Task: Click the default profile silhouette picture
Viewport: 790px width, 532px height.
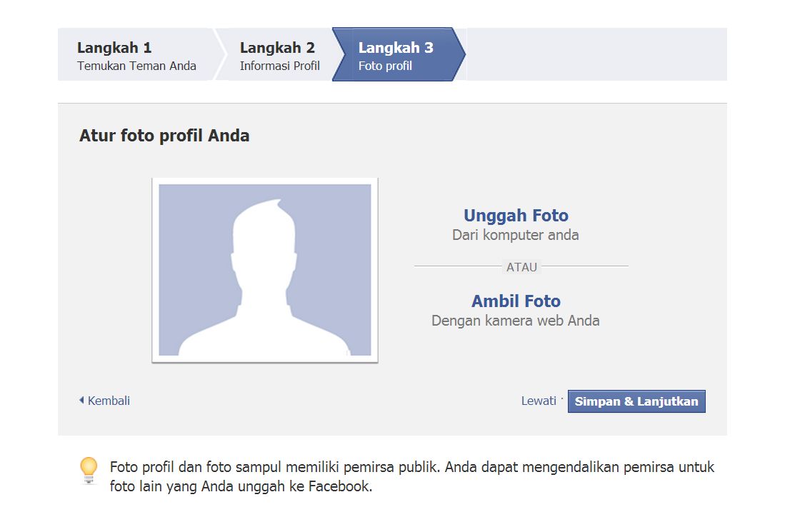Action: coord(265,270)
